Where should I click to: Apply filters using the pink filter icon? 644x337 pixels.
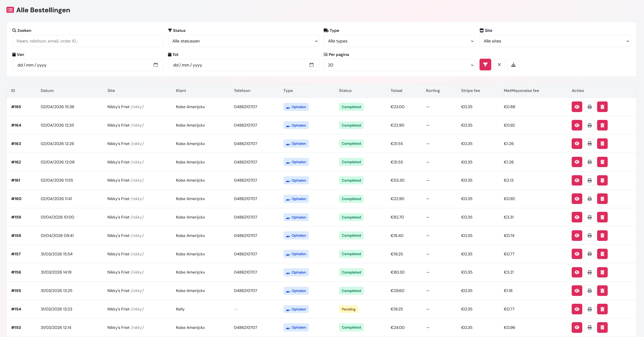[485, 65]
